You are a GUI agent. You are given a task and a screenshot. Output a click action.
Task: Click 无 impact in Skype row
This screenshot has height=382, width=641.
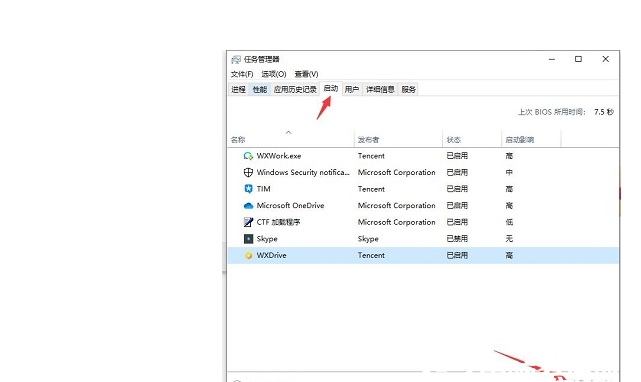tap(509, 239)
